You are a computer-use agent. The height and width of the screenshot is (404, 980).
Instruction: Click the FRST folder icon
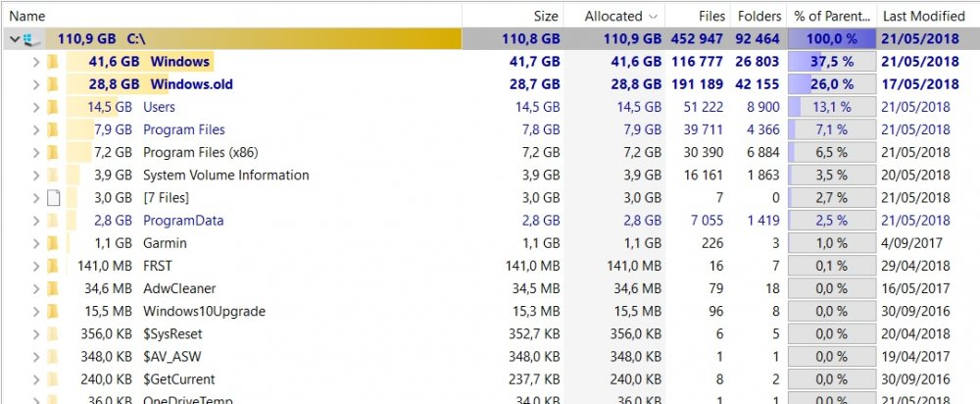[x=53, y=266]
